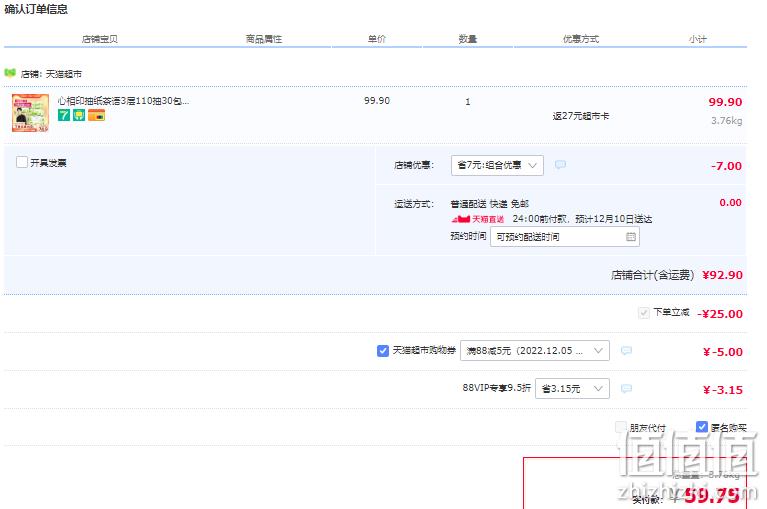Click the 商品属性 column header

(x=264, y=39)
